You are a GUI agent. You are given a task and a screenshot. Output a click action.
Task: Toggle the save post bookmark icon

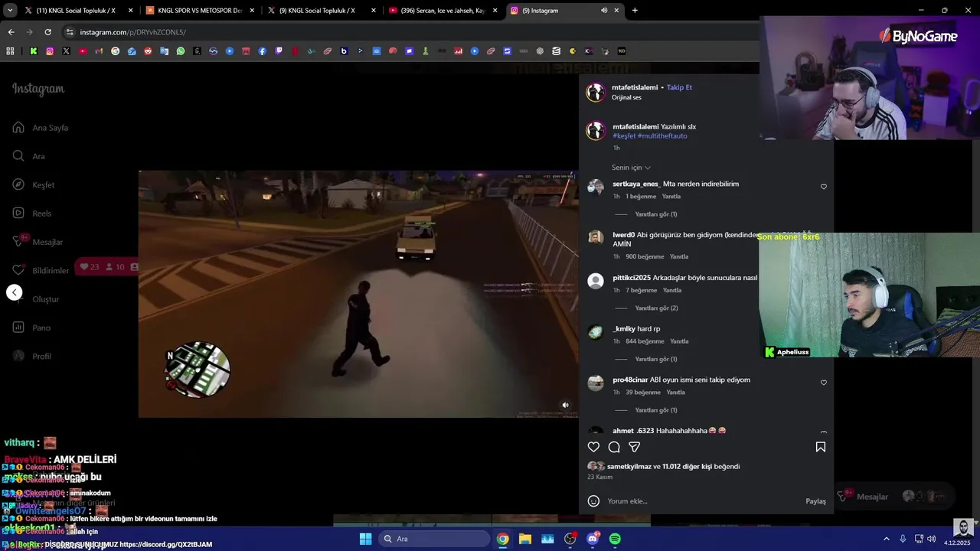pyautogui.click(x=821, y=447)
